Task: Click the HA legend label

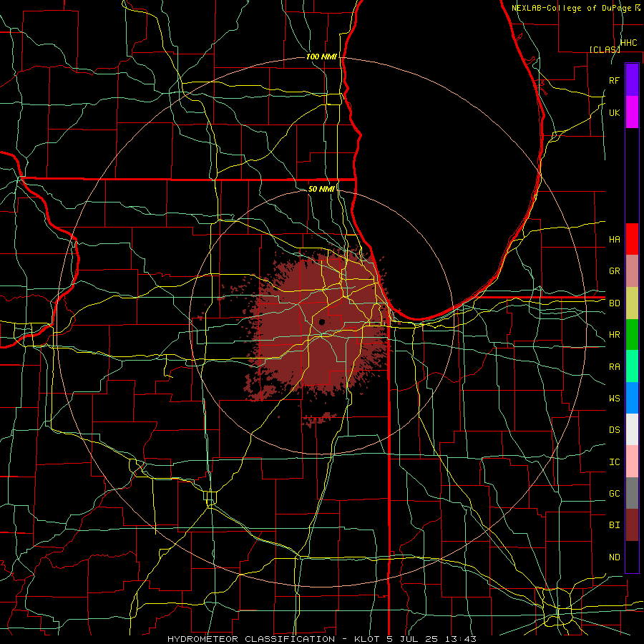Action: pos(615,240)
